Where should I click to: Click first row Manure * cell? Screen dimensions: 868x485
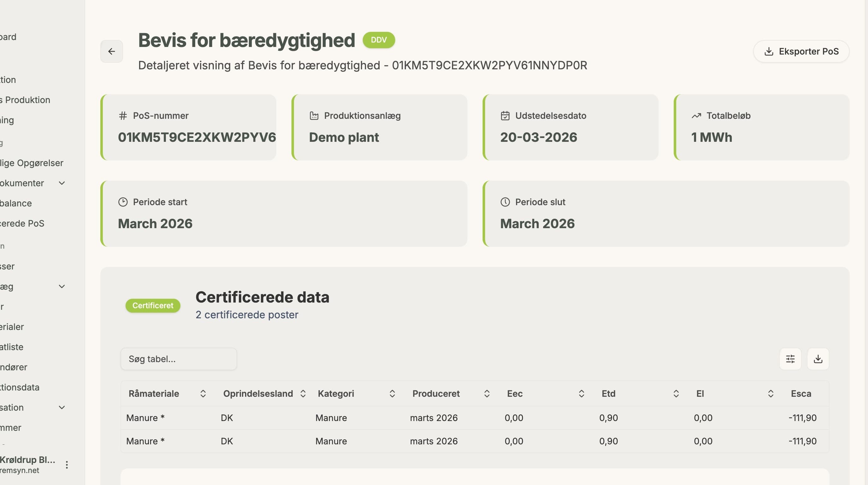click(145, 418)
